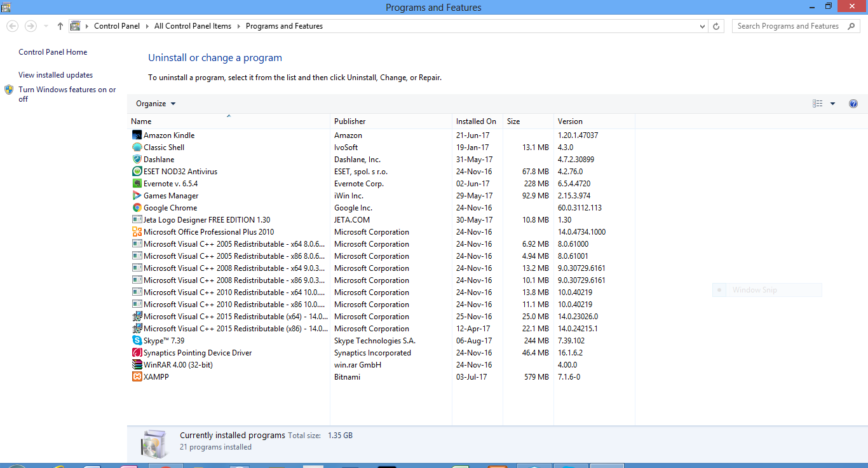Sort by the Name column header
This screenshot has width=868, height=468.
click(229, 121)
